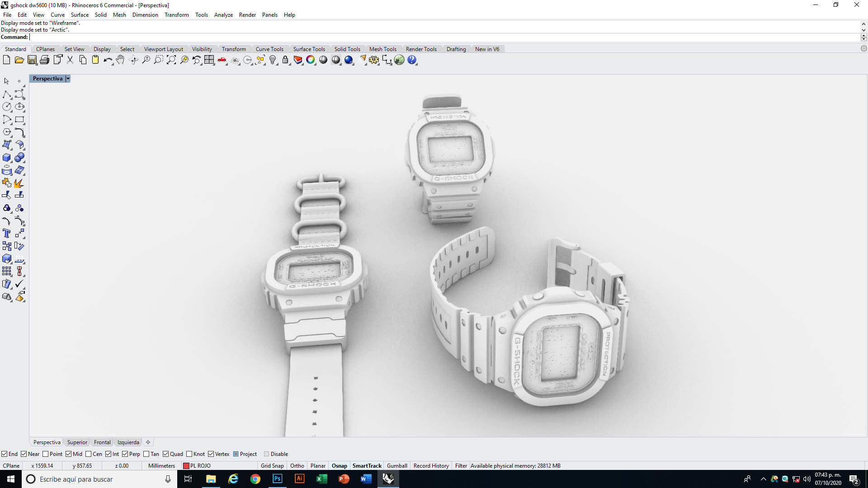Image resolution: width=868 pixels, height=488 pixels.
Task: Click the Command input field
Action: 445,37
